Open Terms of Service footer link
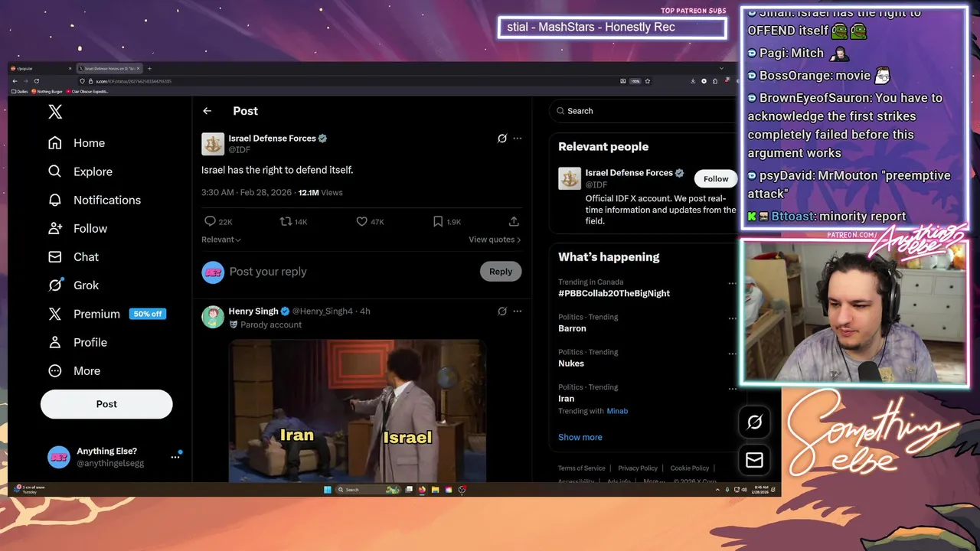Screen dimensions: 980x551 pos(581,468)
